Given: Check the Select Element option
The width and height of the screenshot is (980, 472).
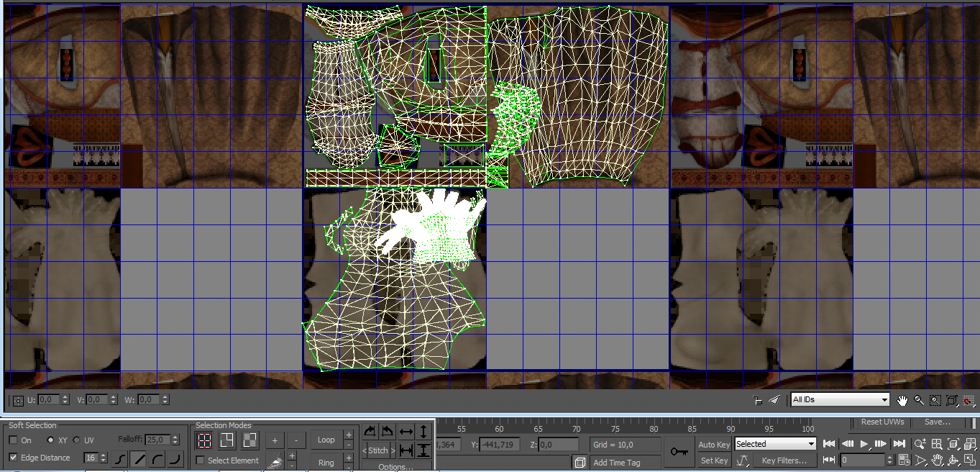Looking at the screenshot, I should 201,460.
